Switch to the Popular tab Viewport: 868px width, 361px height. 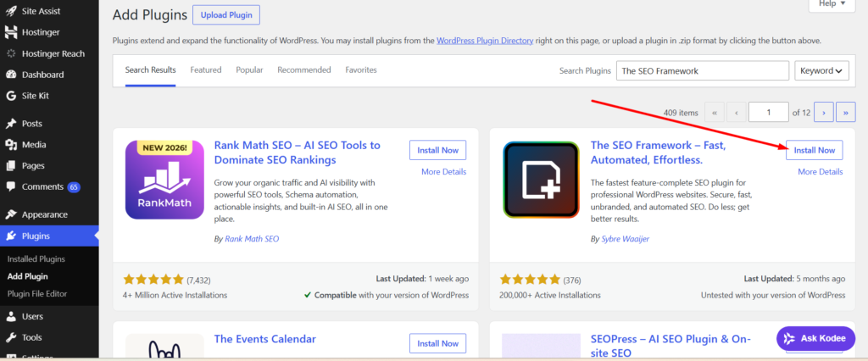tap(250, 70)
